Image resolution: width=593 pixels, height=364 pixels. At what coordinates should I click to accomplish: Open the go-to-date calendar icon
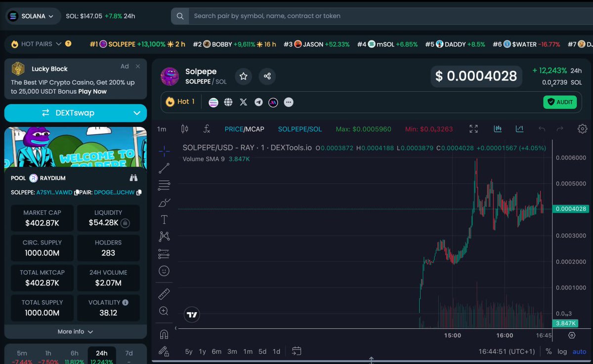pos(296,351)
